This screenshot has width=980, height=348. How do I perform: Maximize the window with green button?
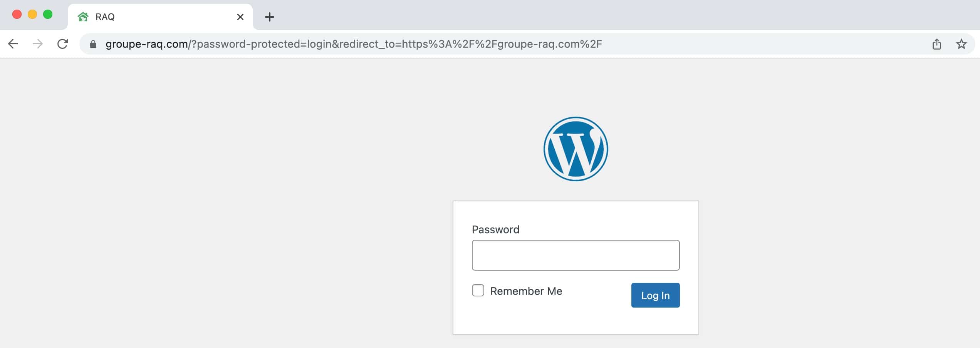coord(48,15)
